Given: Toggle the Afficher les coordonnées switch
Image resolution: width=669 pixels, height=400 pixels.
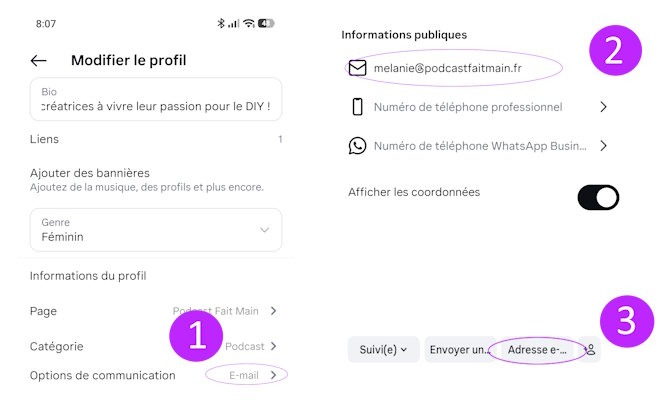Looking at the screenshot, I should 598,197.
